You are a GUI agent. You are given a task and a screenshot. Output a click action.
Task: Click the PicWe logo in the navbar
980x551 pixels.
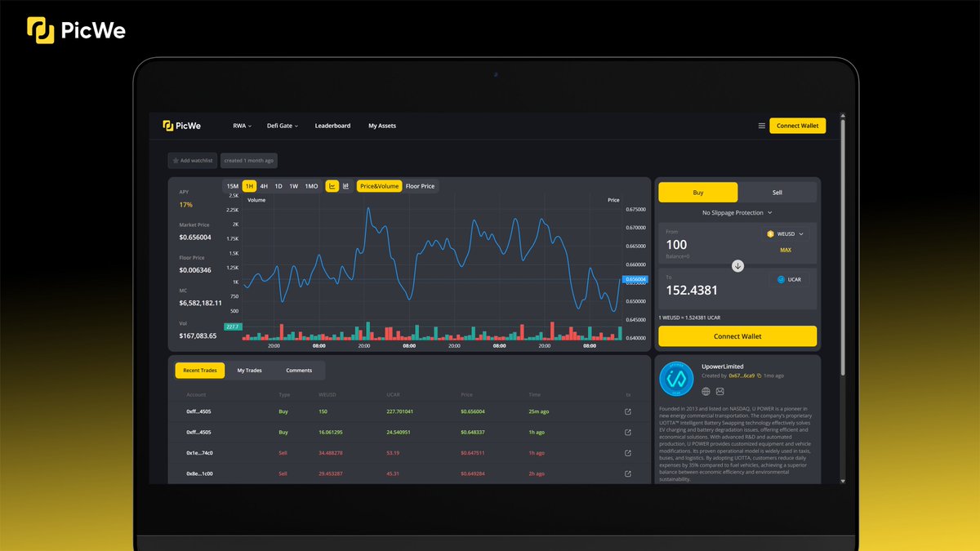181,125
